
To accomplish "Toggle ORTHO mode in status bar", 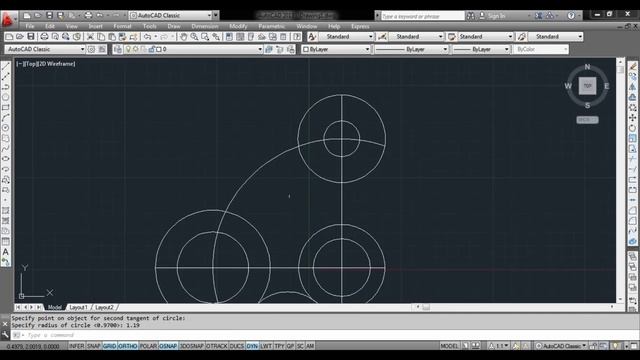I will pos(128,346).
